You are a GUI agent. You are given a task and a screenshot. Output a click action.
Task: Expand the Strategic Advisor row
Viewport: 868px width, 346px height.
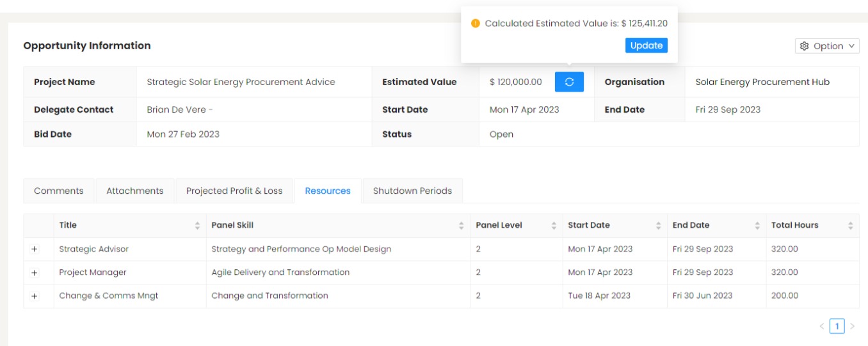pyautogui.click(x=35, y=249)
